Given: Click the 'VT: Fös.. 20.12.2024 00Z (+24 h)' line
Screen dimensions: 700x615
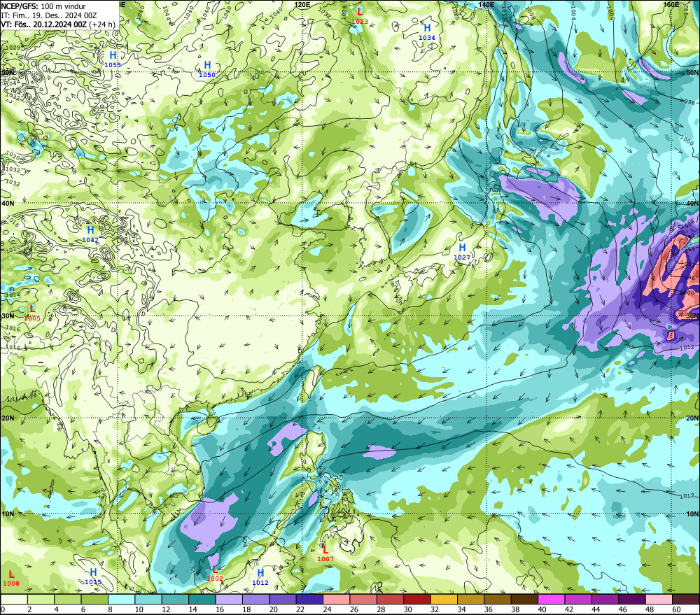Looking at the screenshot, I should [58, 24].
